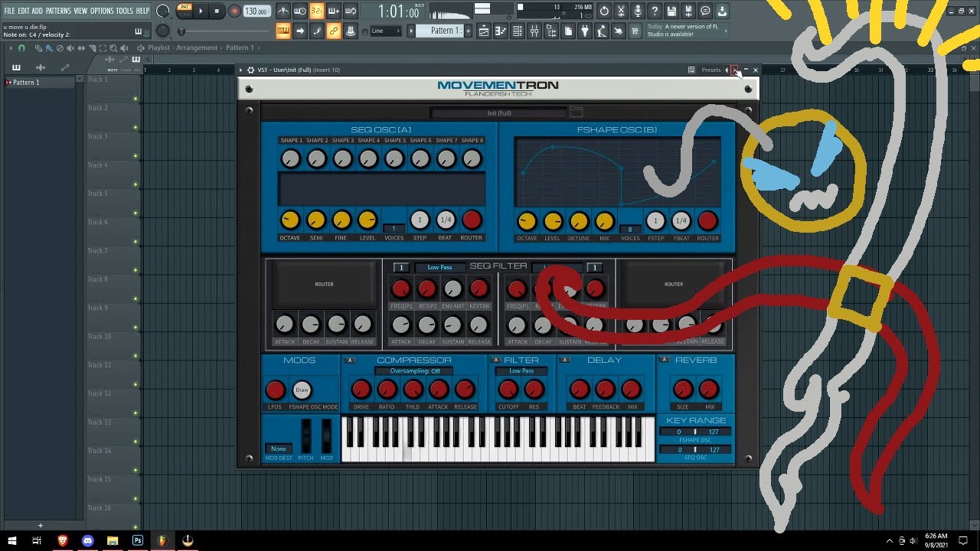Open the newer version available notification

point(686,31)
